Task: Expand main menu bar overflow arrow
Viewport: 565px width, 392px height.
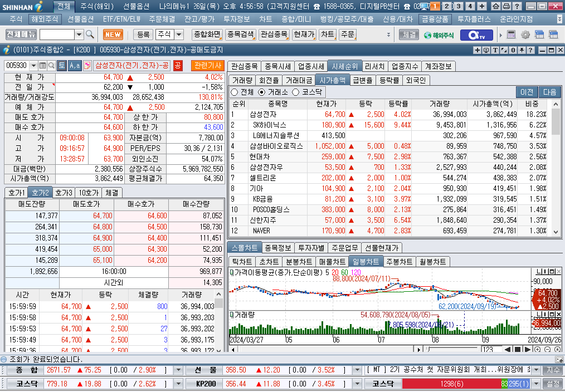Action: click(559, 19)
